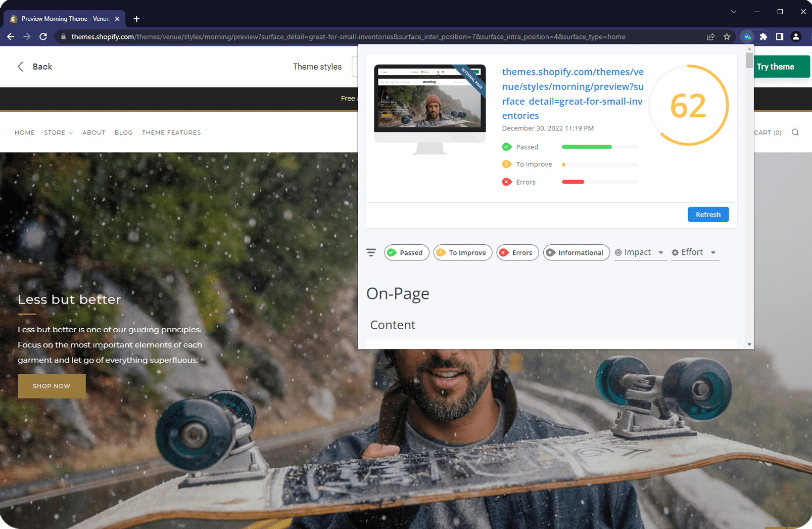Open THEME FEATURES in the navigation
This screenshot has height=529, width=812.
[x=171, y=133]
